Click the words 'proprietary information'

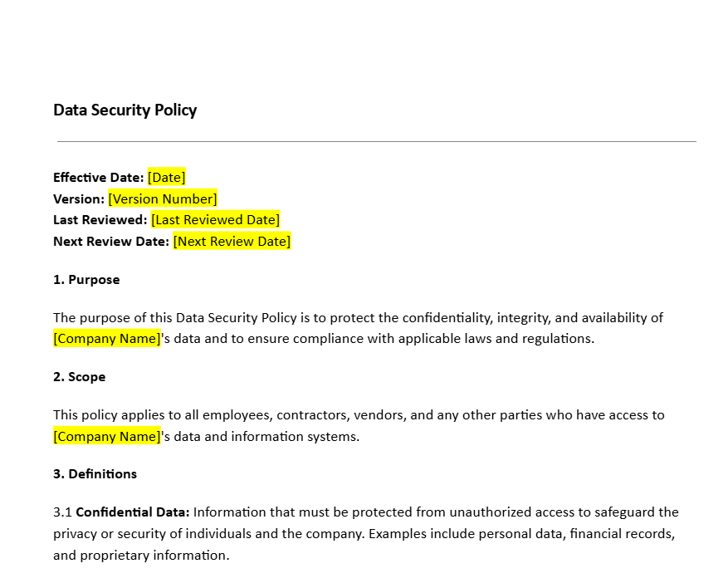pos(154,556)
